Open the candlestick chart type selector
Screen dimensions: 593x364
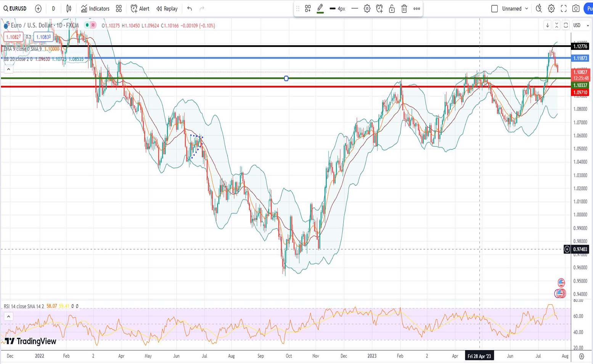point(69,8)
